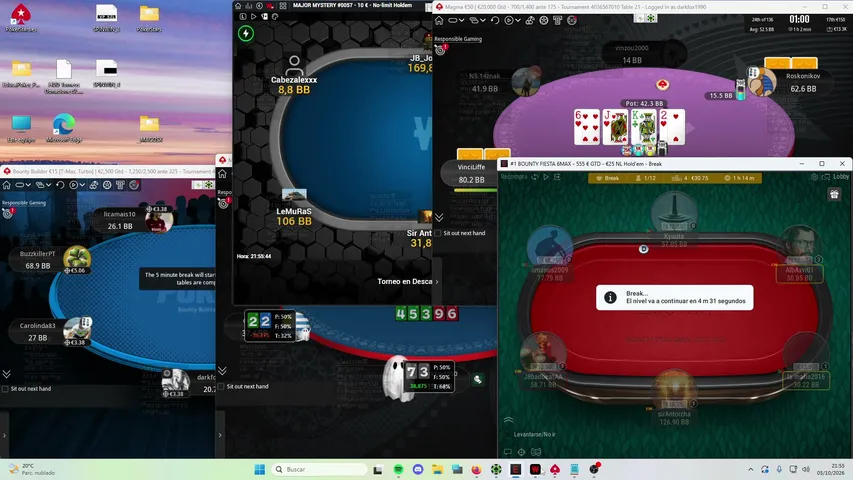The height and width of the screenshot is (480, 853).
Task: Click the Pot: 42.3 BB label
Action: [644, 103]
